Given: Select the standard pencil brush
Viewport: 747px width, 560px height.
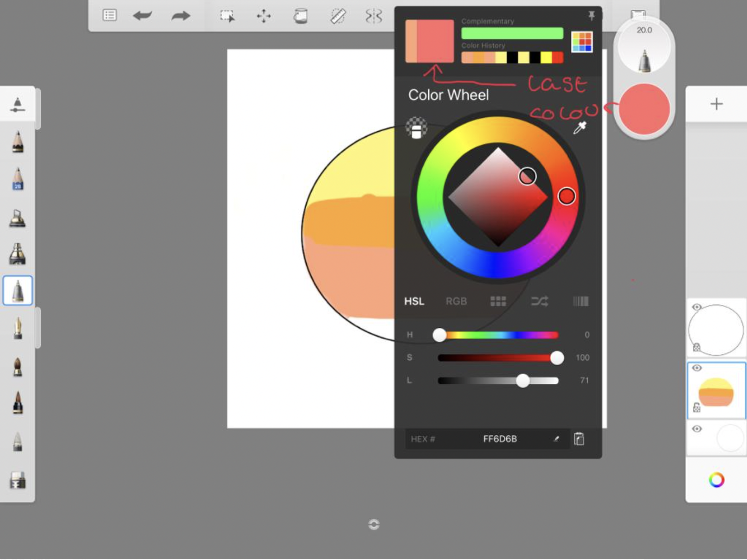Looking at the screenshot, I should click(x=18, y=142).
